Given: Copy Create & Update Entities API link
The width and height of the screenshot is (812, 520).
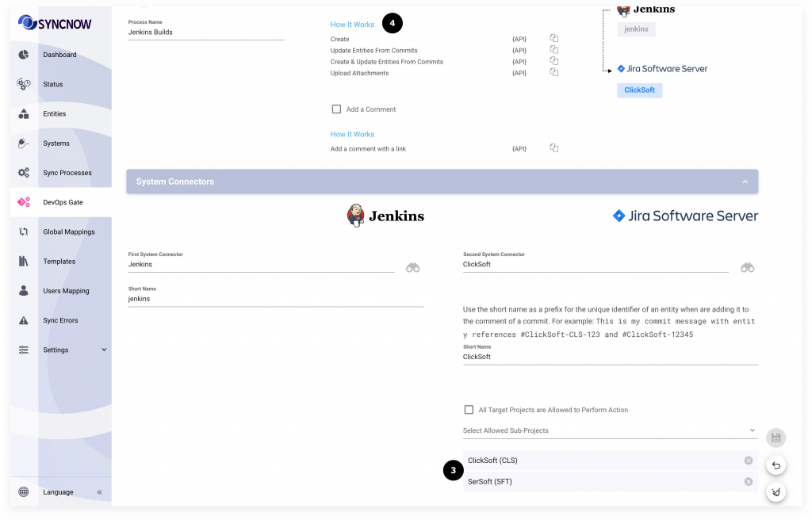Looking at the screenshot, I should tap(553, 61).
